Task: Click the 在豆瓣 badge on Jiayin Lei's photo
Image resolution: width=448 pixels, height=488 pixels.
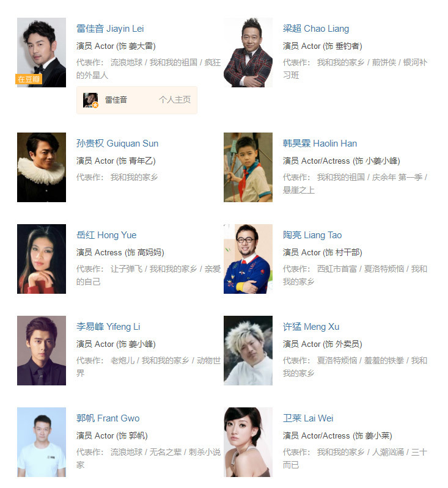Action: click(x=29, y=79)
